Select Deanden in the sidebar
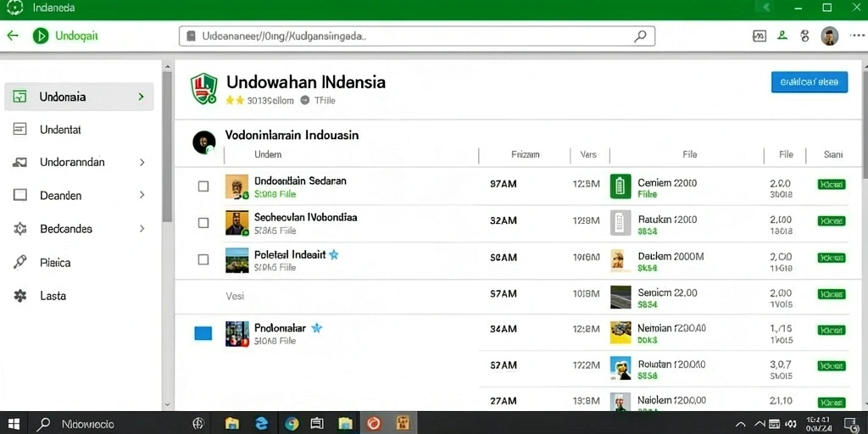This screenshot has width=868, height=434. [x=79, y=196]
